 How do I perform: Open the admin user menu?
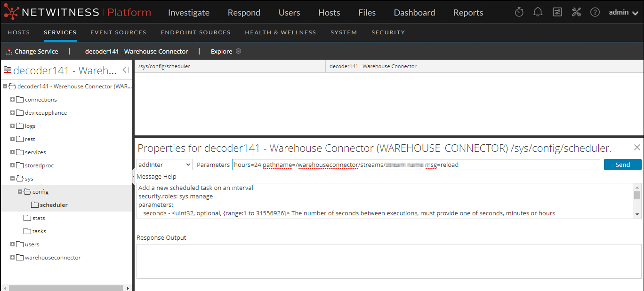point(623,13)
